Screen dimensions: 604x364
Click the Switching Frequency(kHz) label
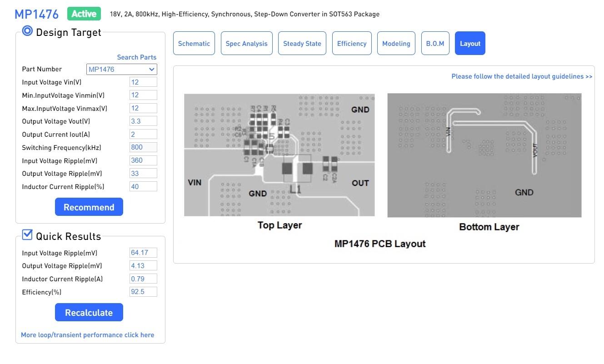(x=61, y=148)
